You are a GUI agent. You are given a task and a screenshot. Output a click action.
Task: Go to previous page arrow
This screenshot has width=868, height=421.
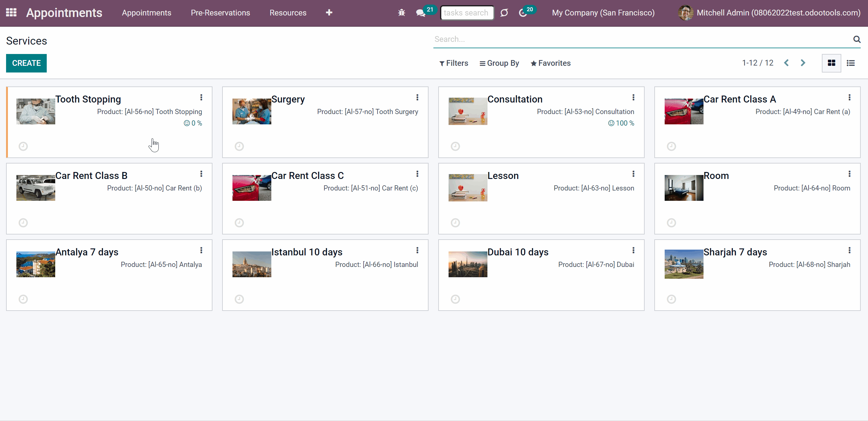(786, 63)
